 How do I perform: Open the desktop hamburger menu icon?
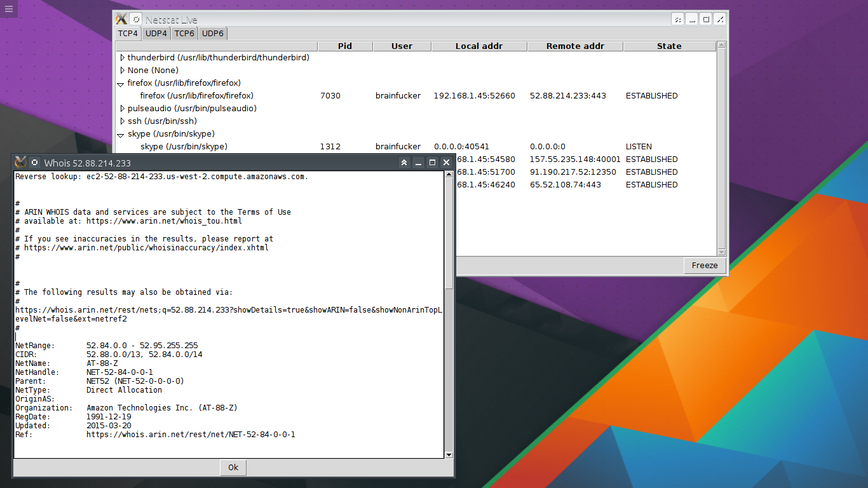click(x=8, y=9)
